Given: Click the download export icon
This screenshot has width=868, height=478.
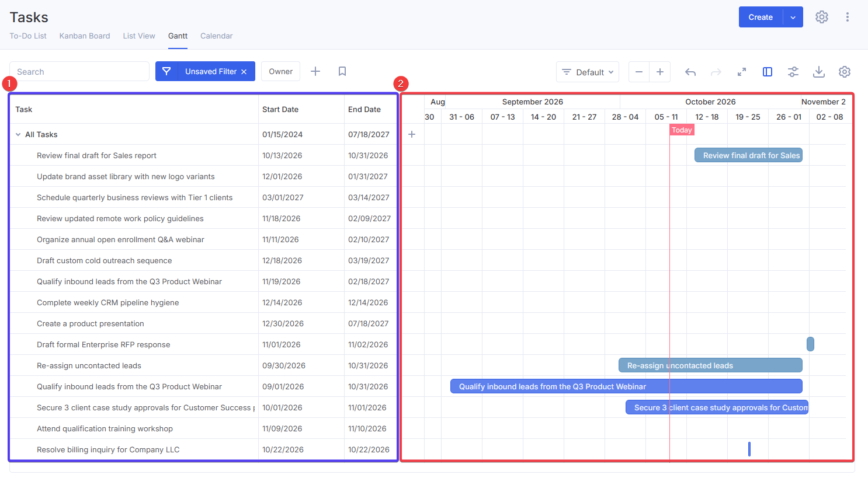Looking at the screenshot, I should [819, 72].
